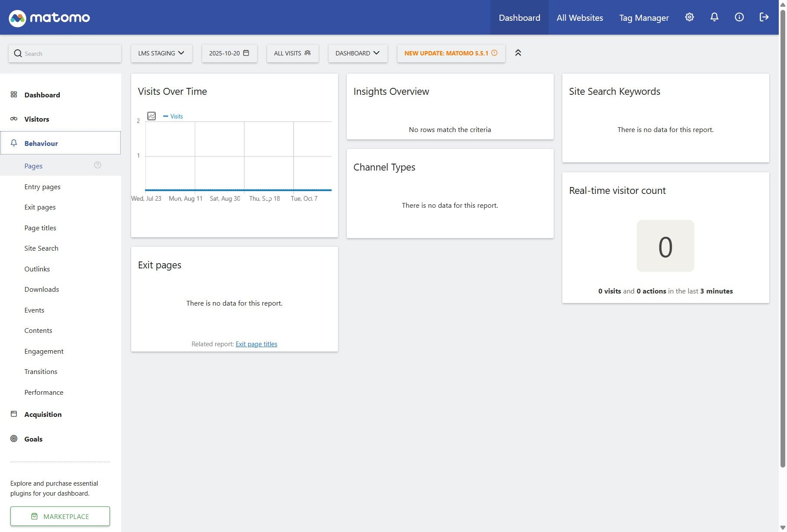787x532 pixels.
Task: Open the DASHBOARD dropdown menu
Action: [x=358, y=53]
